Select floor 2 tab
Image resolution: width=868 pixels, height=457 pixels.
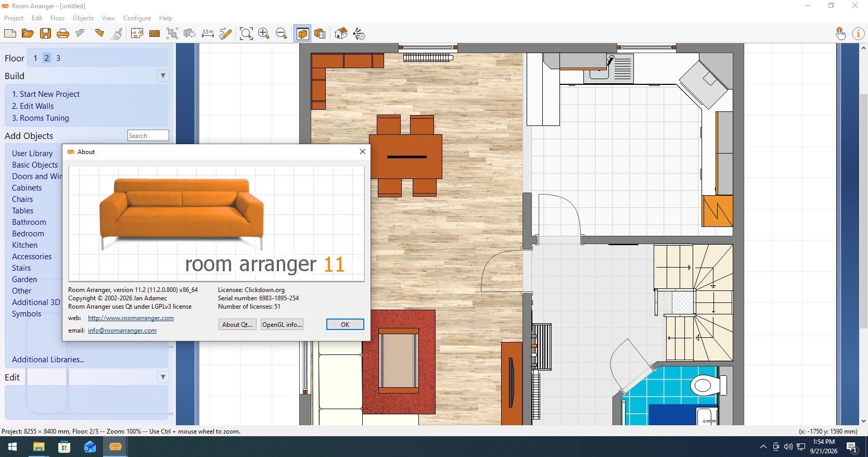coord(47,58)
